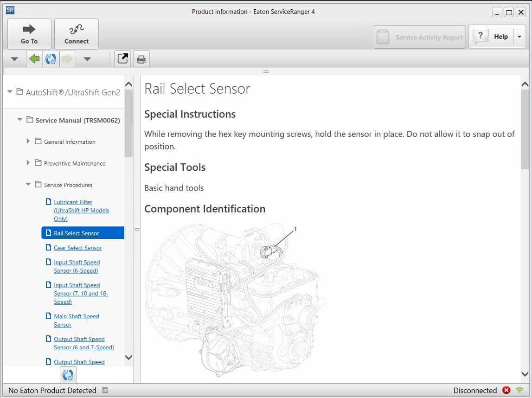The height and width of the screenshot is (398, 532).
Task: Click the refresh icon below the tree panel
Action: (x=68, y=375)
